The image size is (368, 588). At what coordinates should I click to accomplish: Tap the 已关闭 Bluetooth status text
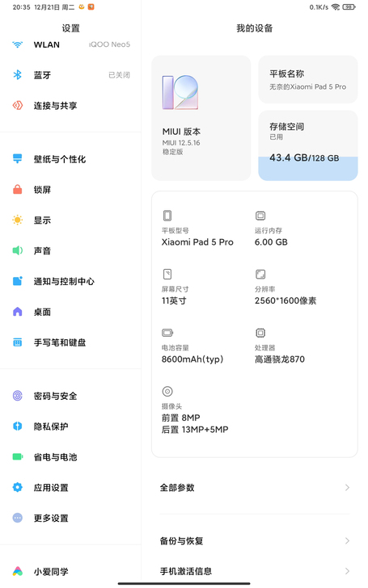click(119, 75)
